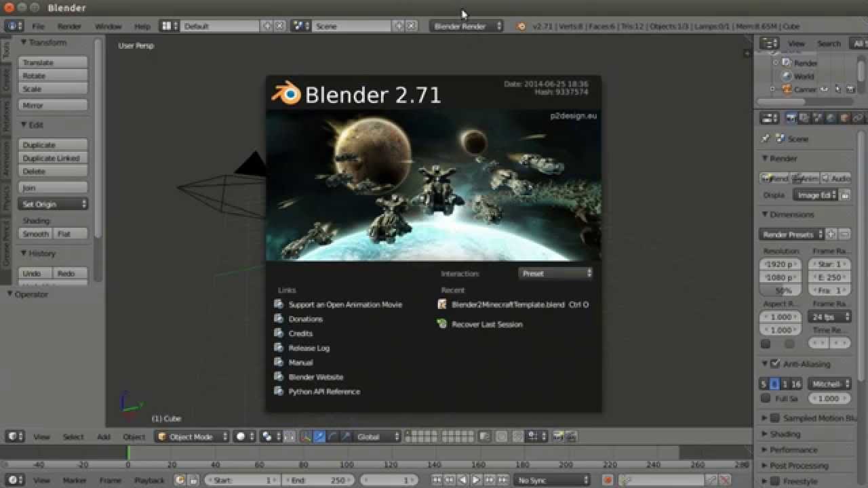The width and height of the screenshot is (868, 488).
Task: Collapse the Transform panel
Action: 43,42
